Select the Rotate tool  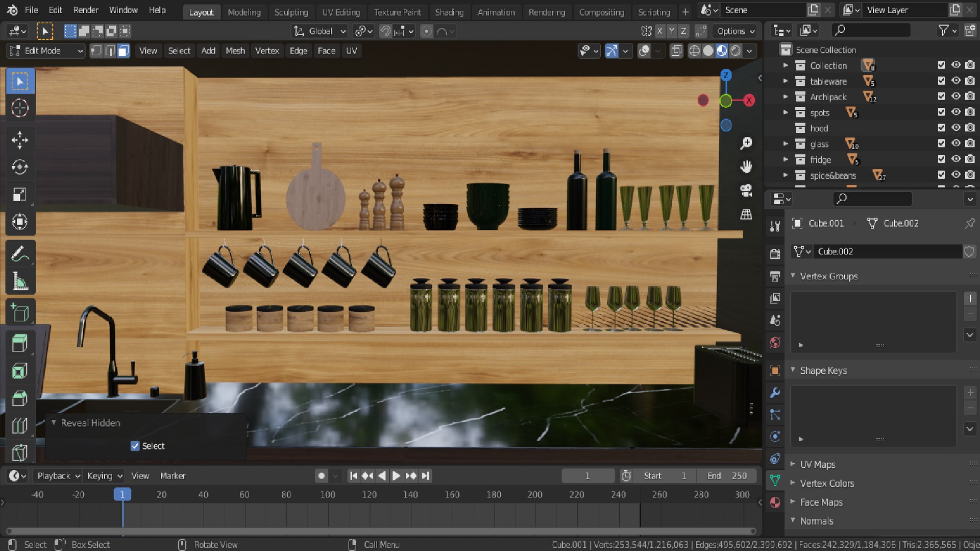tap(20, 167)
